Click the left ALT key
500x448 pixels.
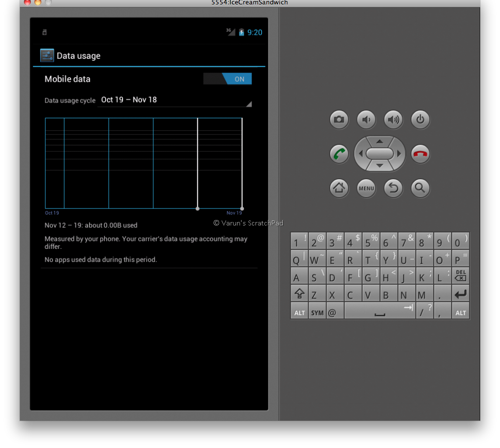click(299, 311)
